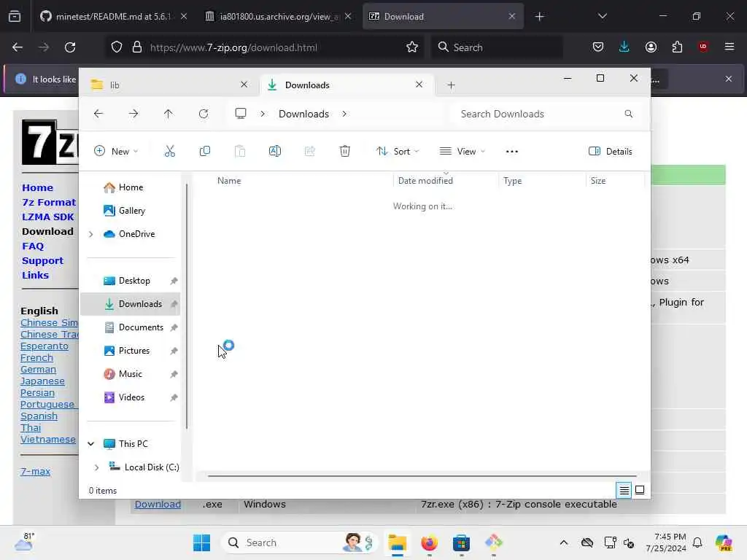Image resolution: width=747 pixels, height=560 pixels.
Task: Switch 7-zip site language to Esperanto
Action: tap(44, 346)
